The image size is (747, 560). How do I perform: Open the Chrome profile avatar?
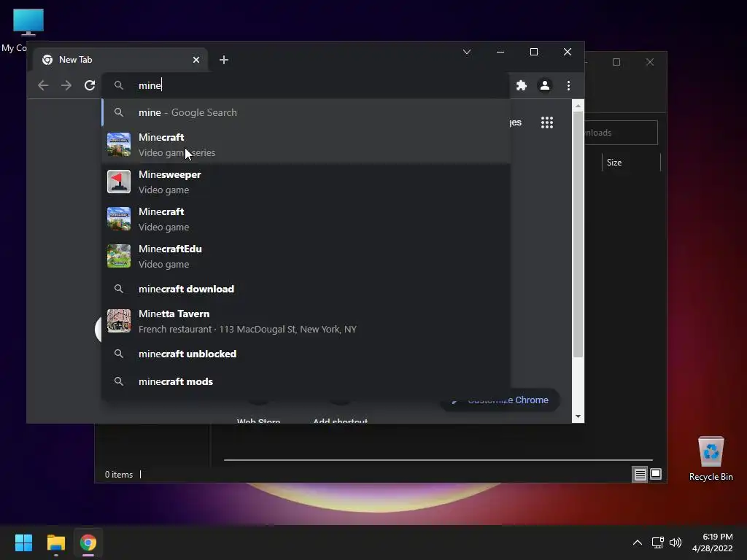click(x=544, y=85)
